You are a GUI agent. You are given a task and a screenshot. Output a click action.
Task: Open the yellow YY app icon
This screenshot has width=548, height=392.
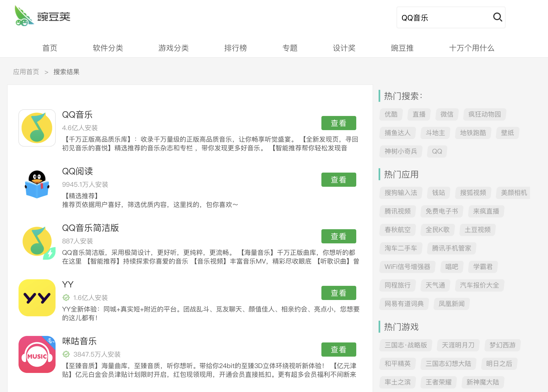tap(37, 298)
